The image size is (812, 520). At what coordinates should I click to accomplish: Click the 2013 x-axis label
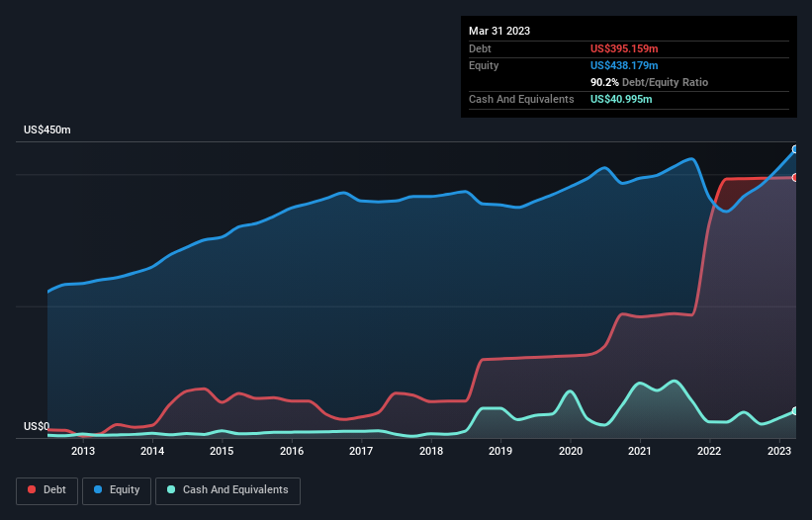point(83,451)
